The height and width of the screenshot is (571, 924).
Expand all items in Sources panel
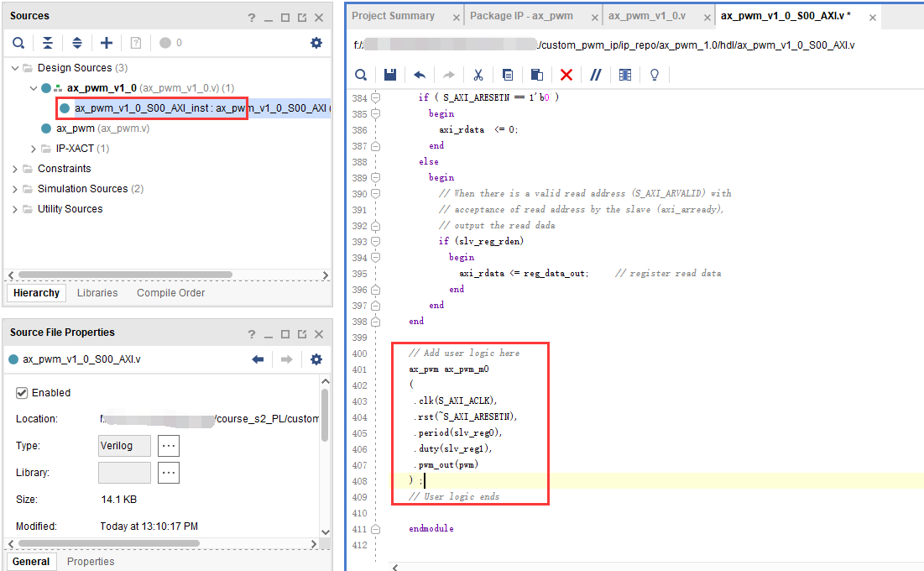77,43
